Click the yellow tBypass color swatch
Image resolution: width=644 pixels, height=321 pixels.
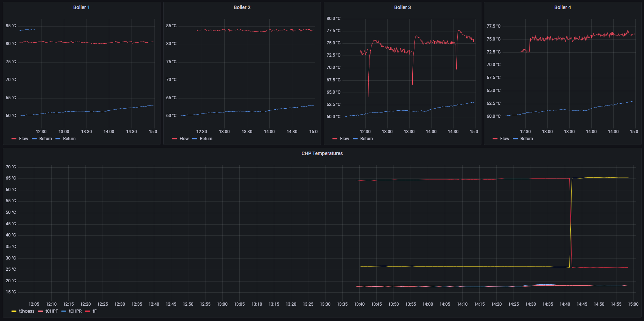(14, 311)
